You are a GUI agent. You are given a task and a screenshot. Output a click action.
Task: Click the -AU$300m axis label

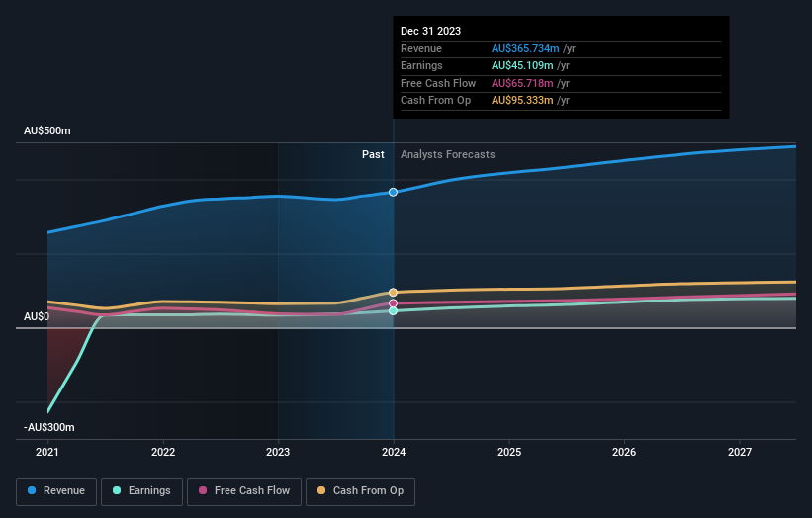49,427
